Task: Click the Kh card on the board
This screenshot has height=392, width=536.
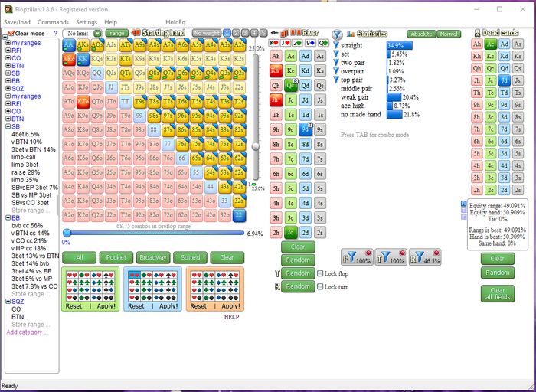Action: [276, 70]
